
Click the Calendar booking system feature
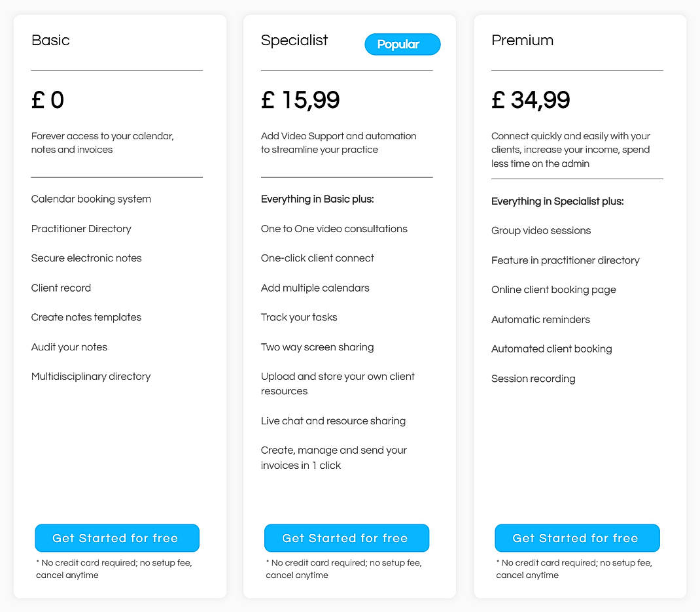(x=91, y=199)
